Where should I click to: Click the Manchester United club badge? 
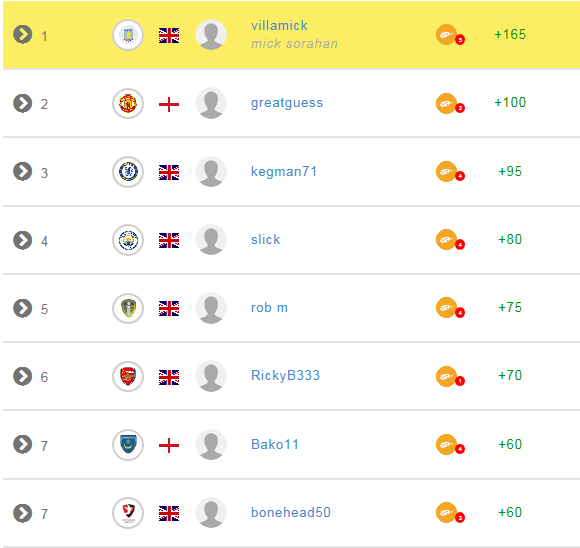tap(128, 104)
